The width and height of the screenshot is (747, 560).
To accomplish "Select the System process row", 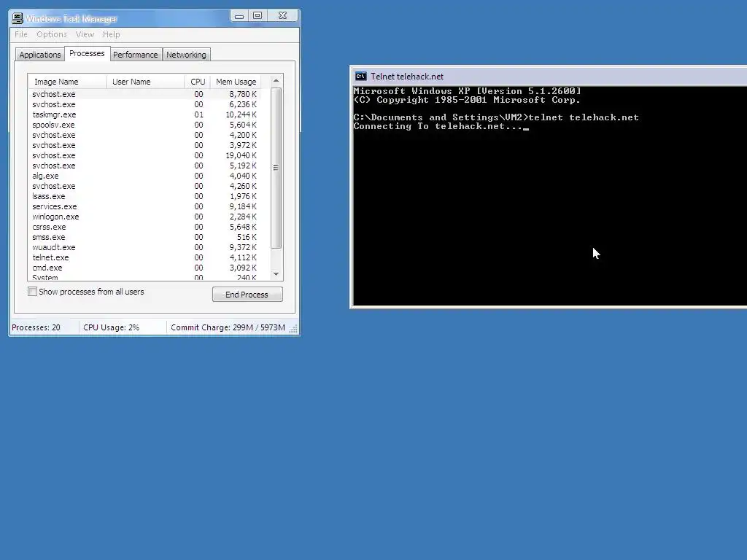I will tap(145, 276).
